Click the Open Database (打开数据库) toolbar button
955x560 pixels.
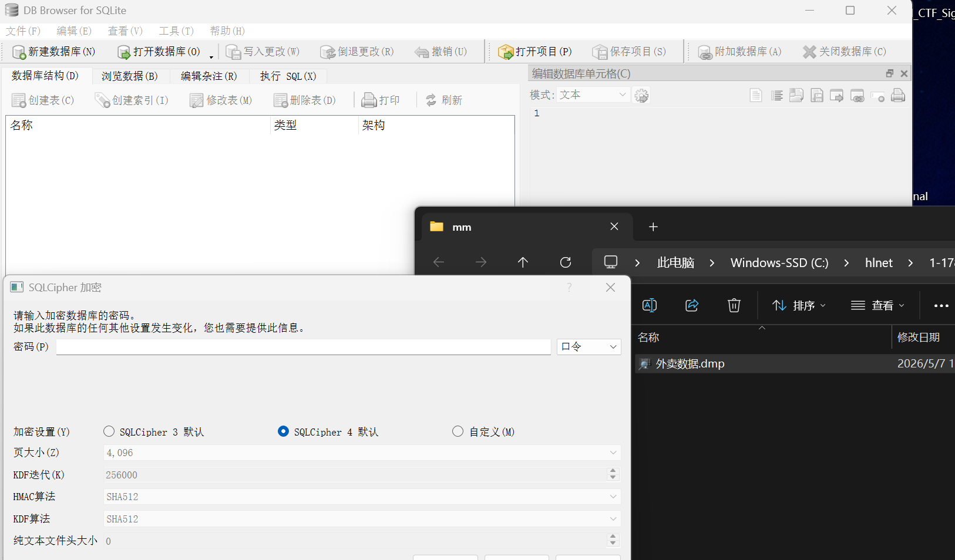point(159,52)
